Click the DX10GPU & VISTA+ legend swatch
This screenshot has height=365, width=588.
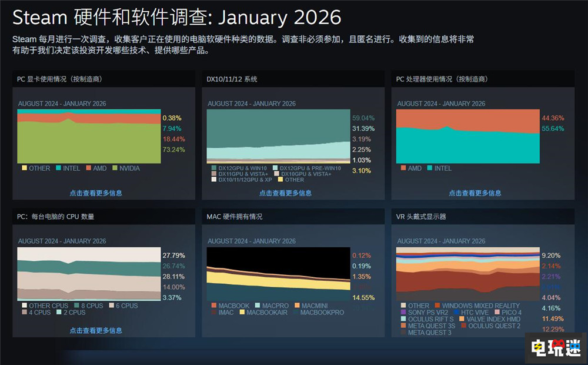[276, 174]
